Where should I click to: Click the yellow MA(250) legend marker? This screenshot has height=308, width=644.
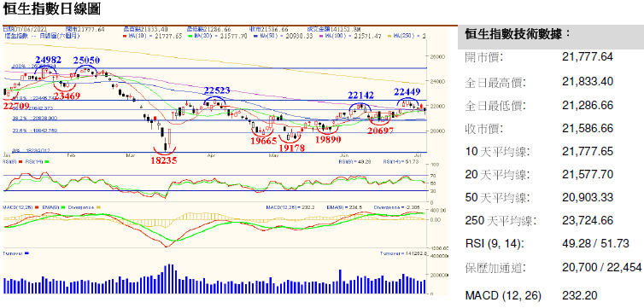pyautogui.click(x=390, y=36)
